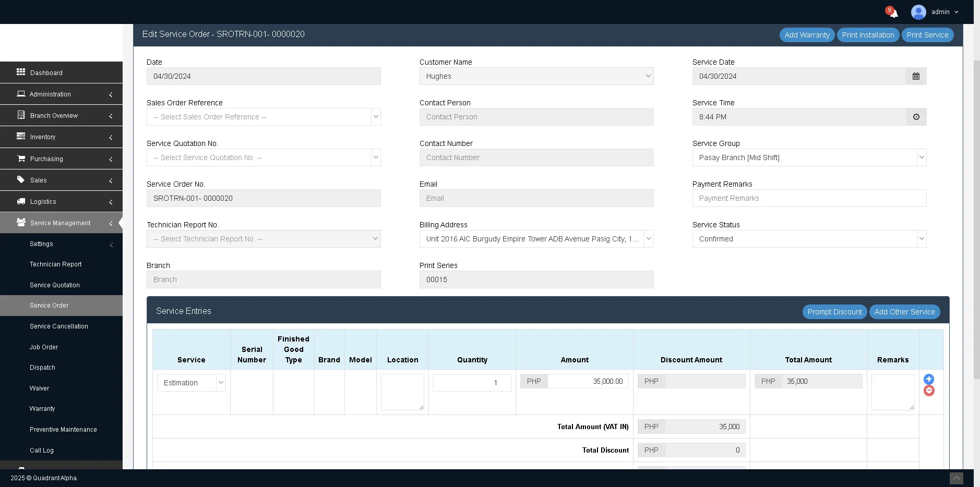This screenshot has width=980, height=487.
Task: Expand the Inventory sidebar menu
Action: click(61, 137)
